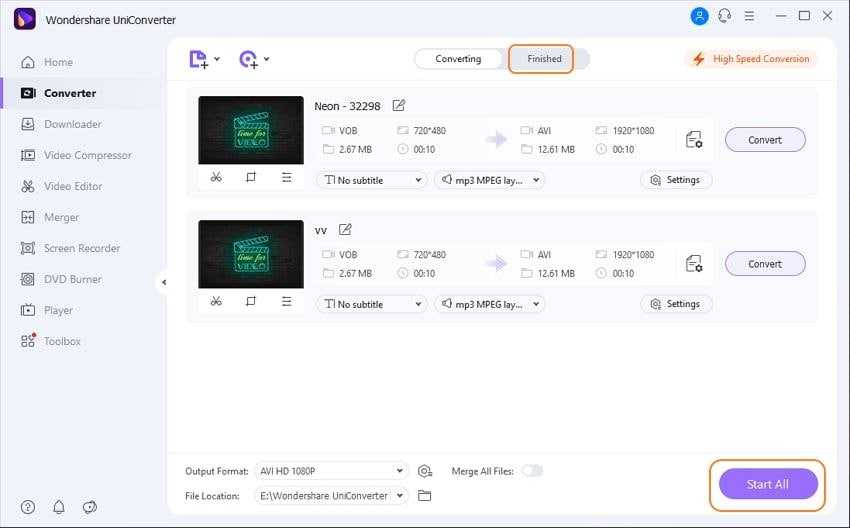
Task: Switch to the Finished tab
Action: [544, 59]
